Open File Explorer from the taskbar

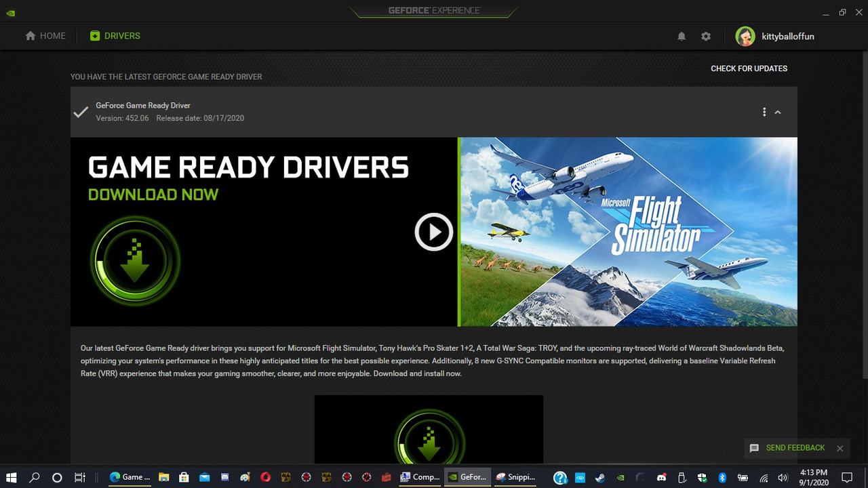click(x=163, y=477)
